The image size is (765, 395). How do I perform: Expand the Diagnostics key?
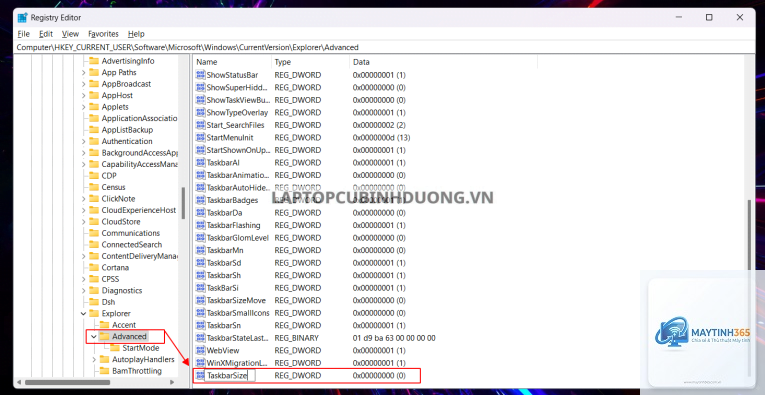[83, 291]
